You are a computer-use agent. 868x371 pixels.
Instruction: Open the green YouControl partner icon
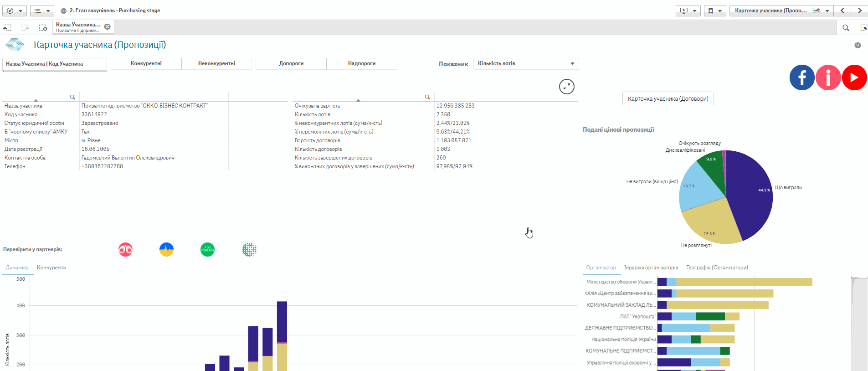[207, 249]
